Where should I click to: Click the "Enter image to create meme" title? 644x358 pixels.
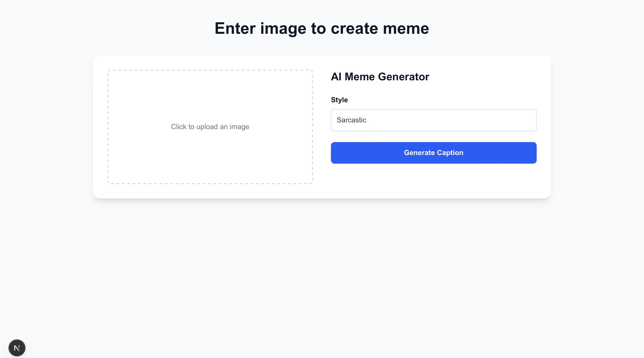pos(322,28)
